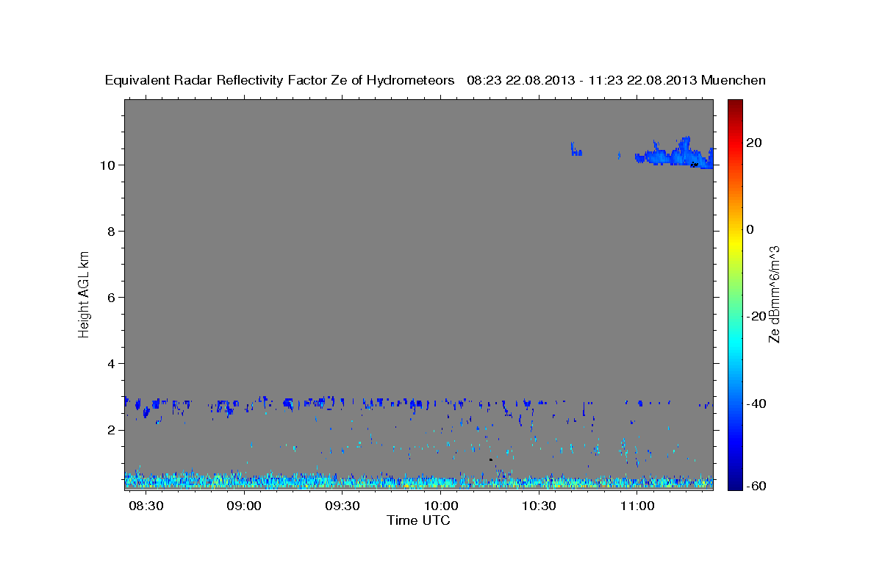This screenshot has height=588, width=882.
Task: Click the 'Ze dBmm^6/m^3' colorbar label
Action: click(x=773, y=294)
